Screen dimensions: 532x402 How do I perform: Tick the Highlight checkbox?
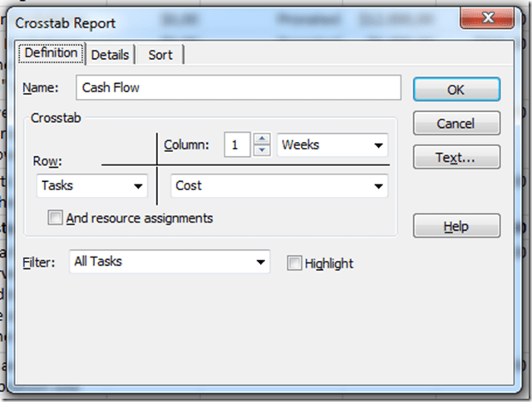pos(294,263)
